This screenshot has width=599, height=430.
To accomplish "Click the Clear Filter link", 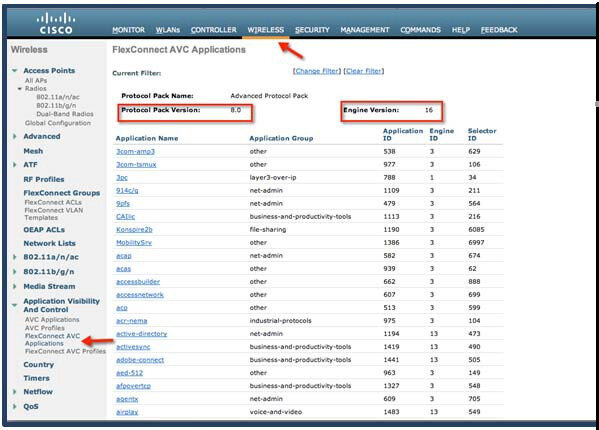I will pyautogui.click(x=364, y=71).
